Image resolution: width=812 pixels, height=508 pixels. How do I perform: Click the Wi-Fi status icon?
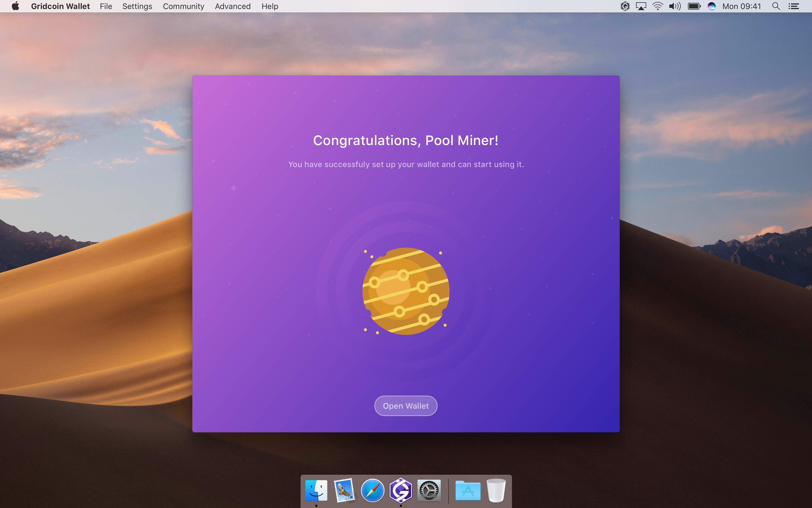[x=658, y=6]
